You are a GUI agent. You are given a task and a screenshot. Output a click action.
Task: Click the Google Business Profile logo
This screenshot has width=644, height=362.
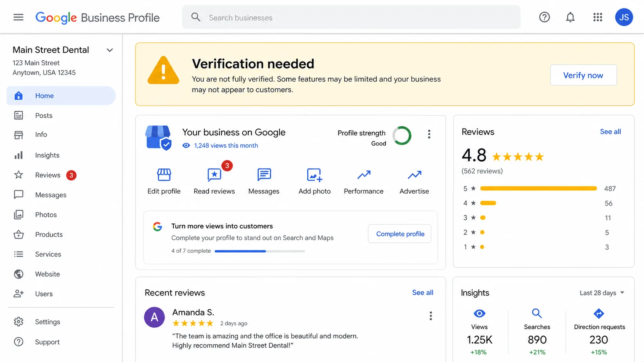tap(97, 18)
